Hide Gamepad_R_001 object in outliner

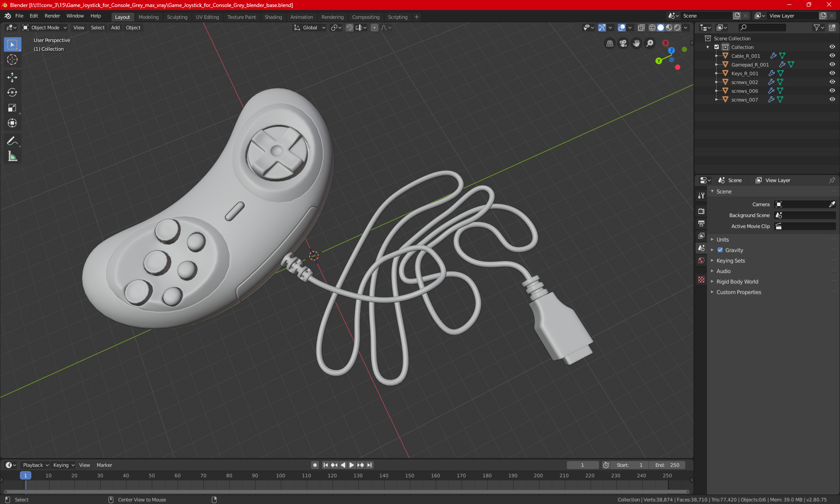(x=832, y=64)
